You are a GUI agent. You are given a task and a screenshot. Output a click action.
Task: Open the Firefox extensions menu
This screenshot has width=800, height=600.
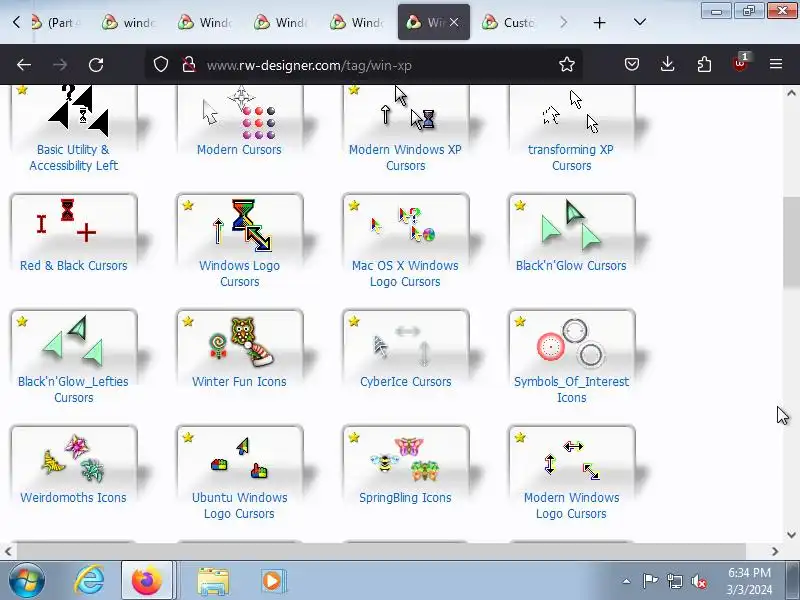pyautogui.click(x=704, y=64)
